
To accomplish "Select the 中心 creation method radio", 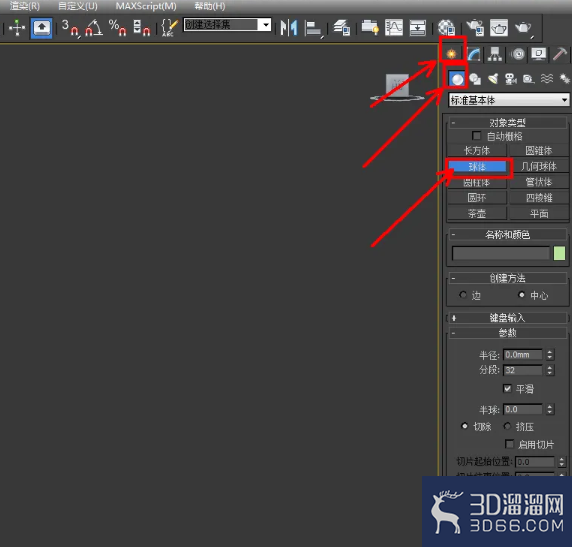I will tap(522, 294).
